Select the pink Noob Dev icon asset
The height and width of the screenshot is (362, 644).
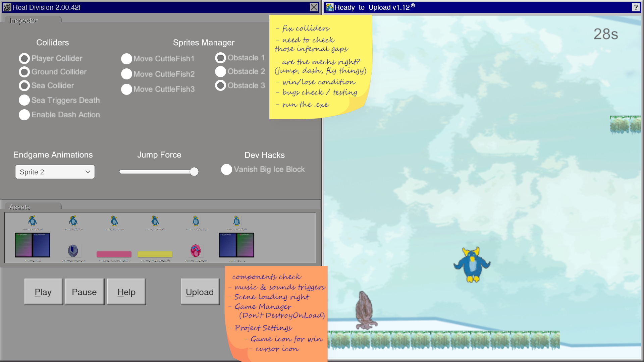(x=196, y=251)
